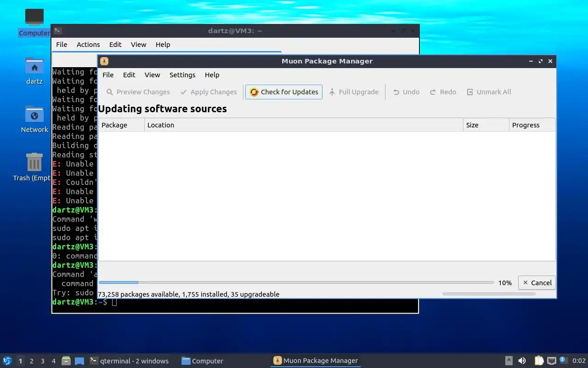Click show desktop icon in taskbar
588x368 pixels.
pyautogui.click(x=79, y=361)
